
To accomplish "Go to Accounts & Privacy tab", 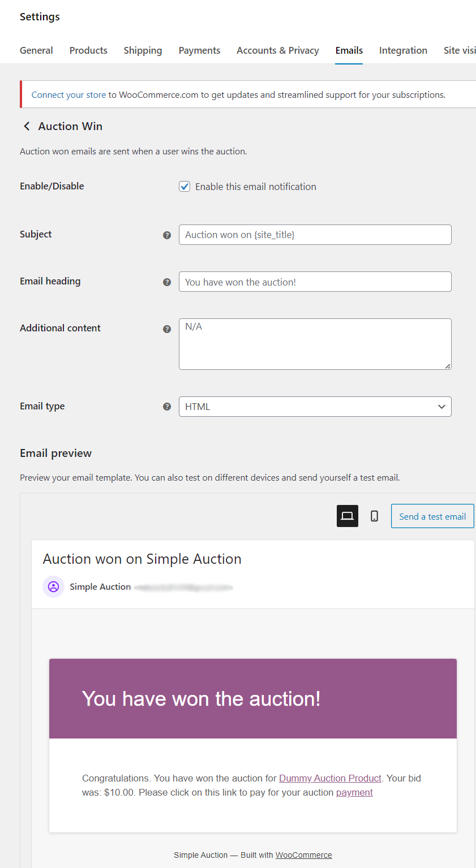I will [x=277, y=50].
